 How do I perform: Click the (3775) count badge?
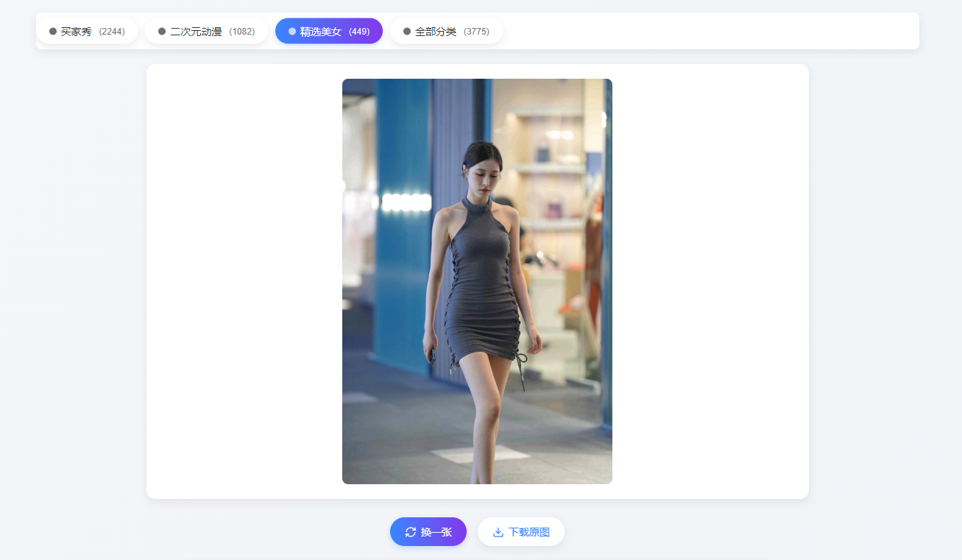tap(476, 32)
